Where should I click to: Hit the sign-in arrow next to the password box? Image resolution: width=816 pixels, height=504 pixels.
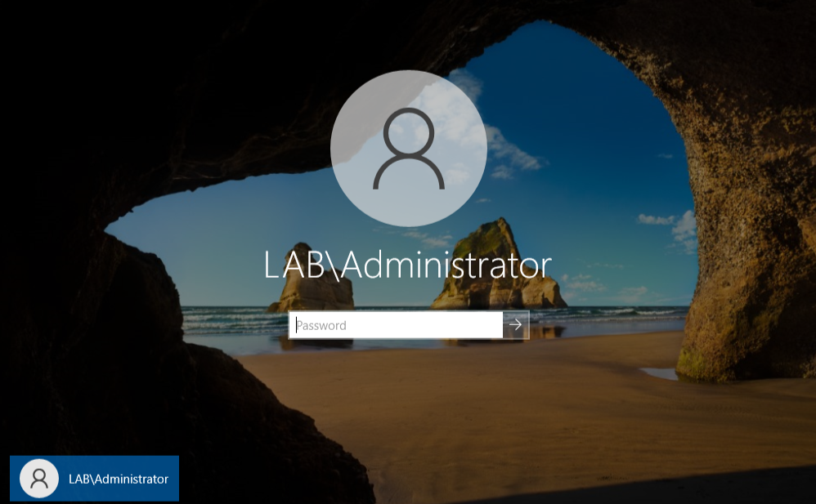click(x=516, y=325)
